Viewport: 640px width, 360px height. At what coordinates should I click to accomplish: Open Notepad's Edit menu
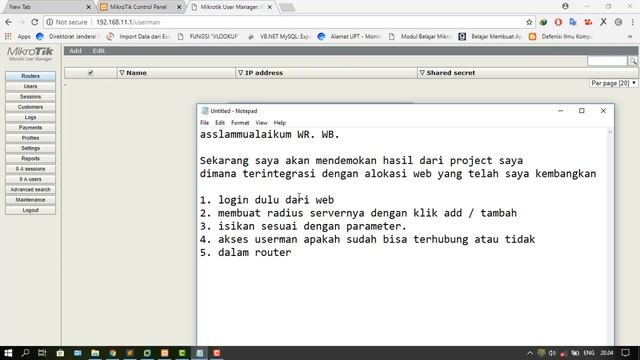click(220, 122)
